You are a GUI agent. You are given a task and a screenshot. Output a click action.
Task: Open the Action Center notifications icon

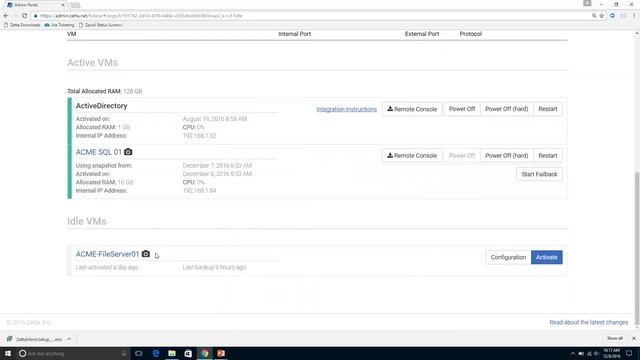click(629, 353)
